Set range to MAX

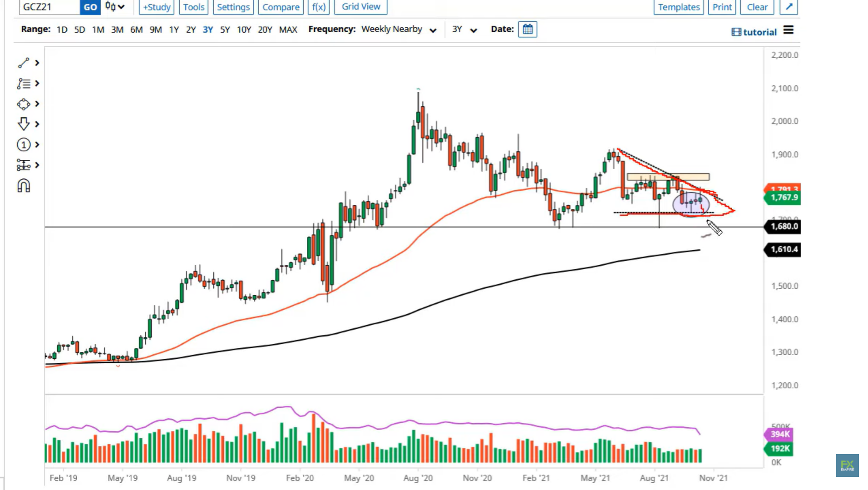(x=288, y=30)
